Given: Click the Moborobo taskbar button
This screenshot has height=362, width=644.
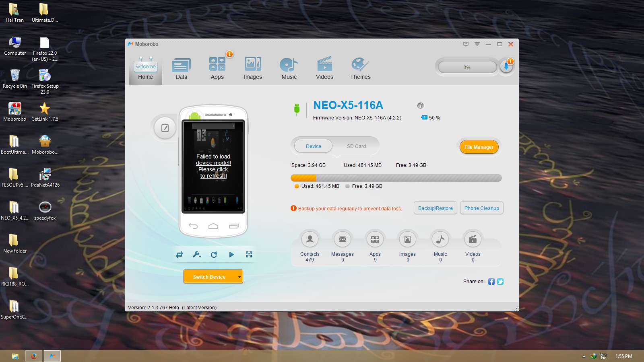Looking at the screenshot, I should click(x=52, y=356).
